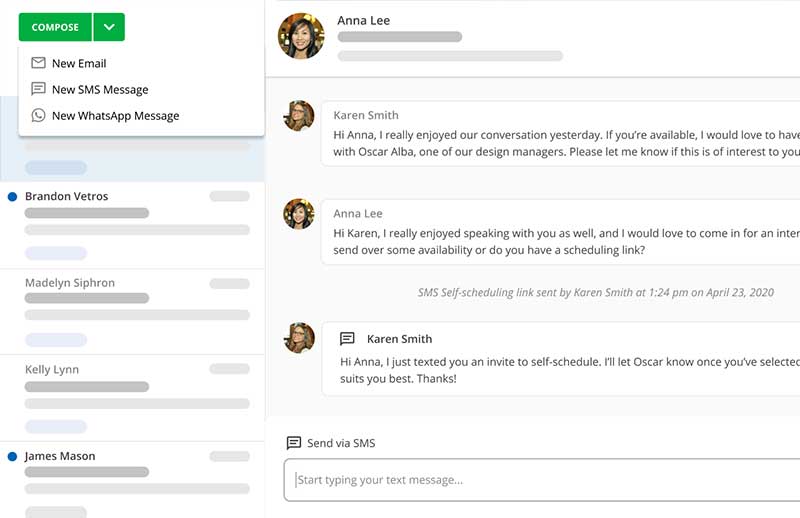
Task: Click the WhatsApp icon in compose menu
Action: point(39,115)
